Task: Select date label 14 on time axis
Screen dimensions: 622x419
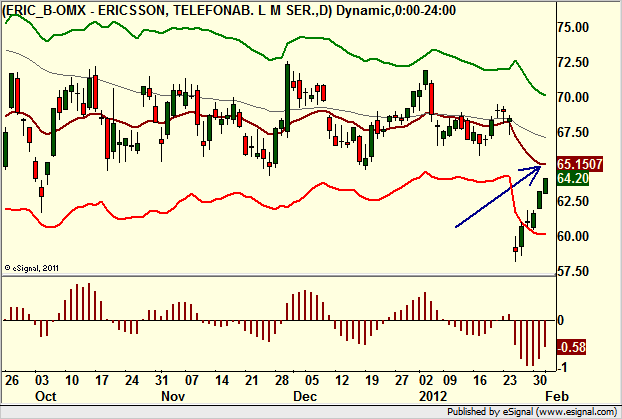Action: point(222,381)
